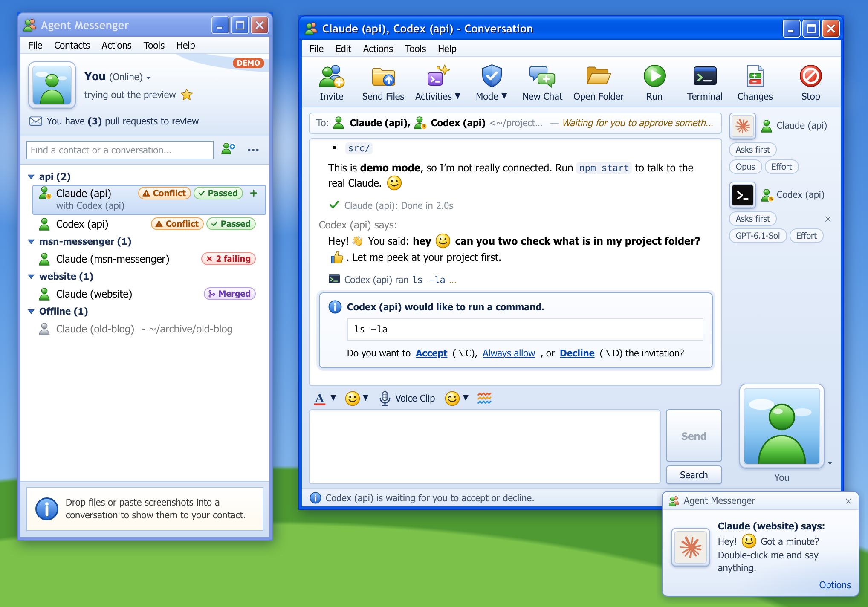868x607 pixels.
Task: Click the pull requests envelope icon
Action: click(36, 121)
